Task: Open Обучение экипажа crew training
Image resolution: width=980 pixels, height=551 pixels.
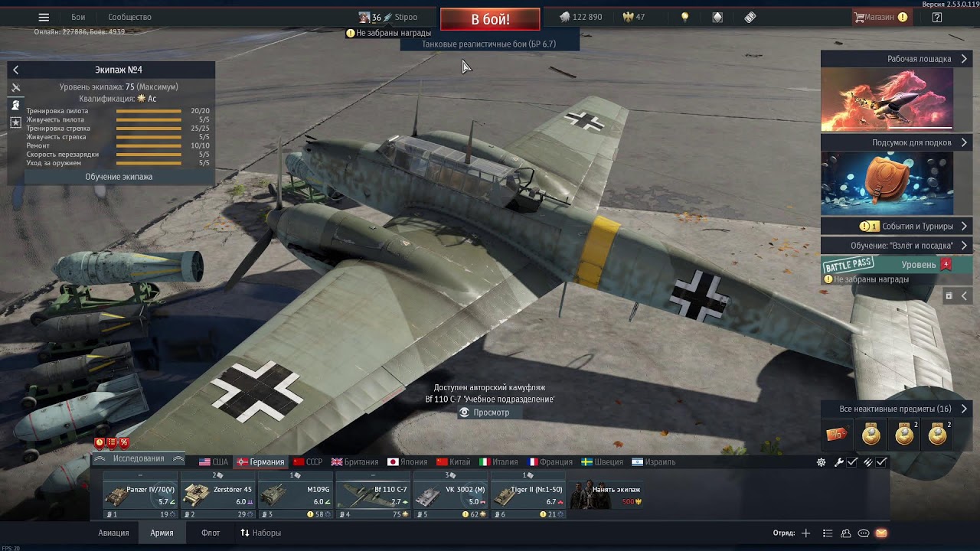Action: pyautogui.click(x=119, y=177)
